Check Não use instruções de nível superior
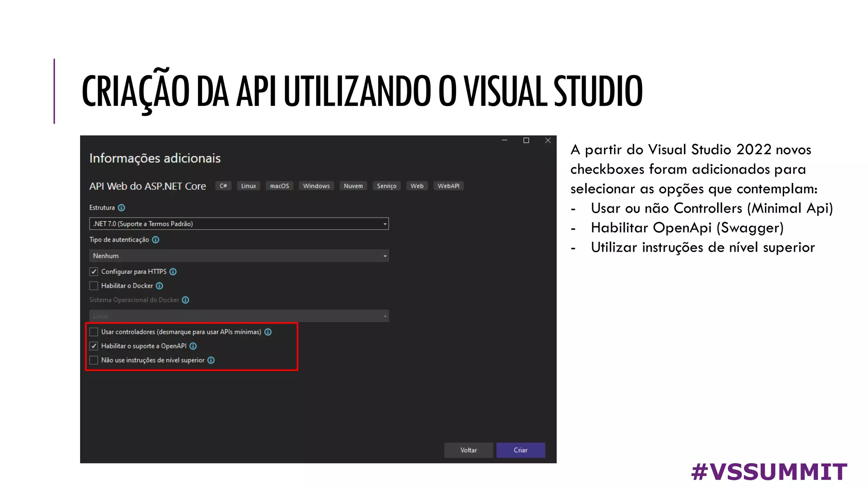This screenshot has width=868, height=488. 94,360
